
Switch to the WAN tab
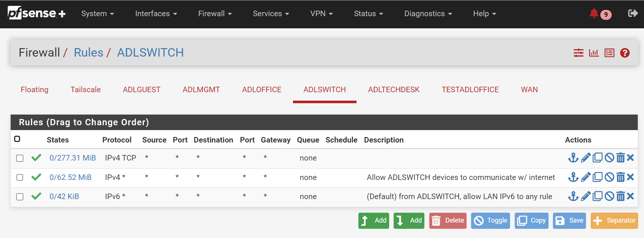click(x=529, y=90)
